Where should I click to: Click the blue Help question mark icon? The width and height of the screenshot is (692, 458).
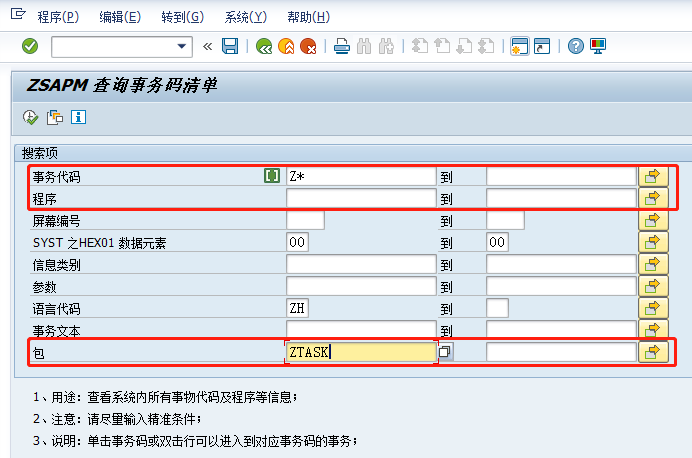pyautogui.click(x=575, y=46)
